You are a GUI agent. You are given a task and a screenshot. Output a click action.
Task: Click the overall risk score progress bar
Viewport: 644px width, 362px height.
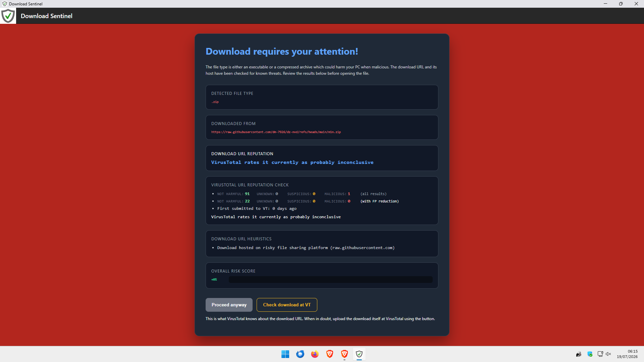tap(330, 280)
